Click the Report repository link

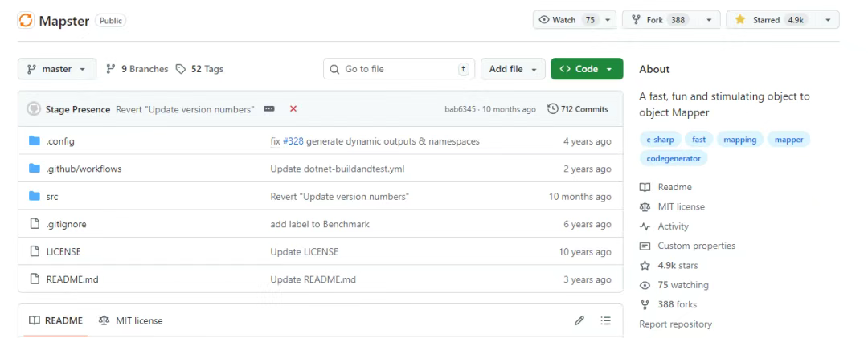[675, 324]
